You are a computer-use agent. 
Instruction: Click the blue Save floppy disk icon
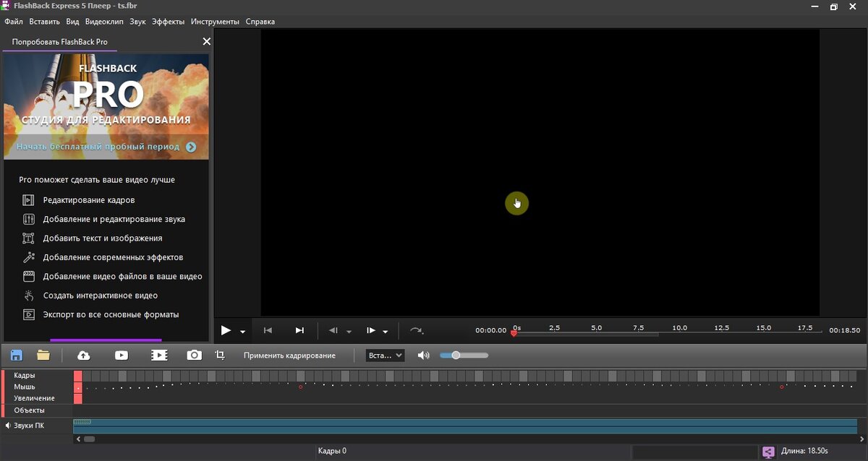coord(17,355)
